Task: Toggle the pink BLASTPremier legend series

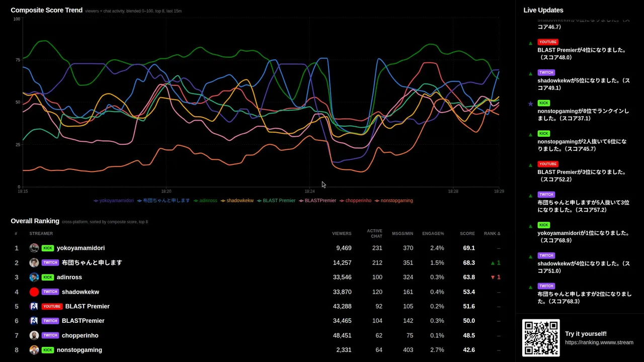Action: (x=317, y=201)
